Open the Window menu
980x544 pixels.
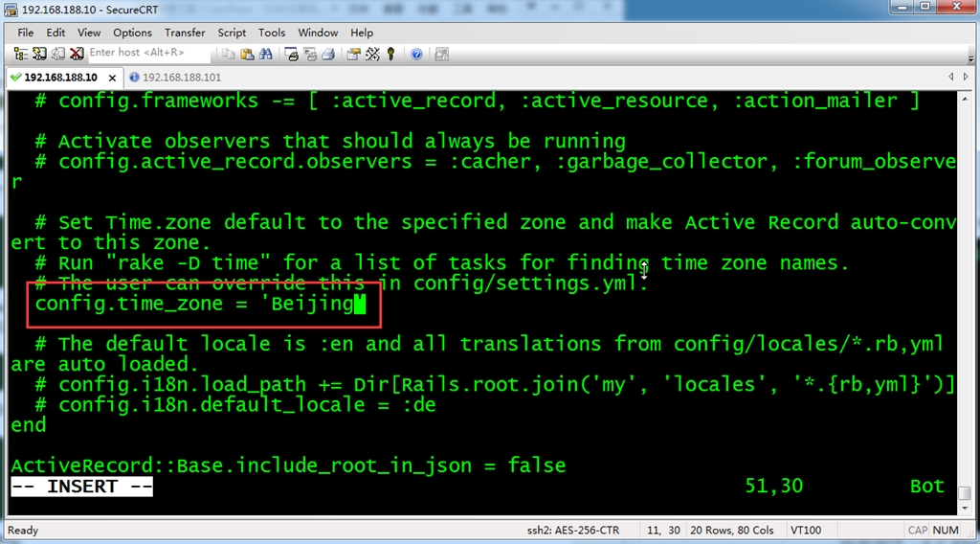318,33
